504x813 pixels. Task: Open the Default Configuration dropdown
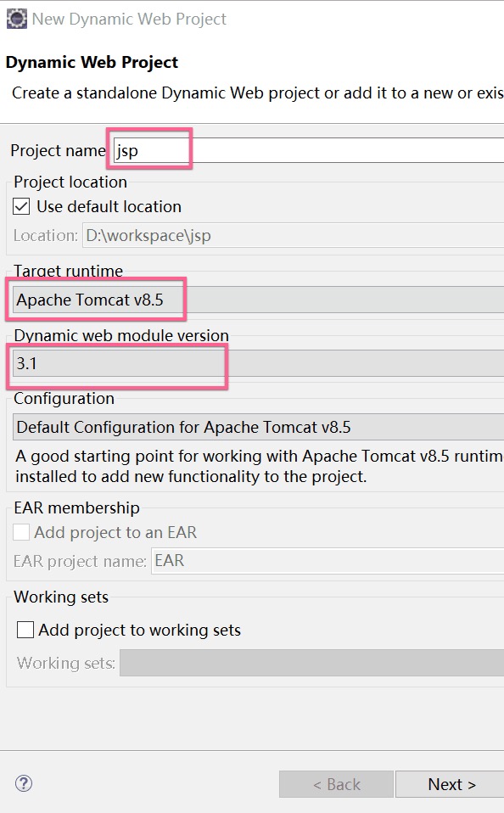click(x=258, y=427)
